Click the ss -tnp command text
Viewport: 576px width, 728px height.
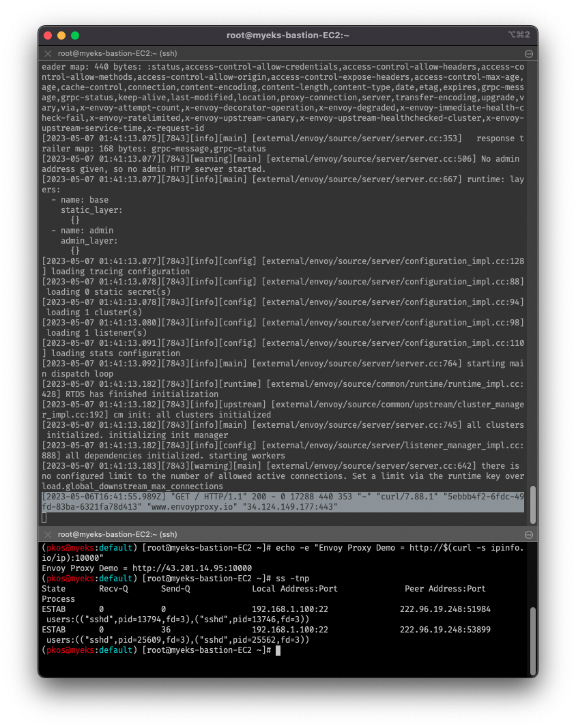point(292,579)
